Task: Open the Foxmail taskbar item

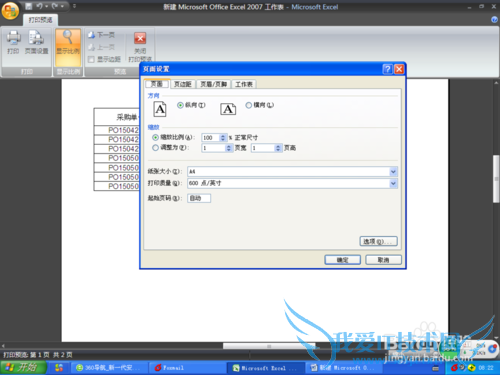Action: tap(187, 368)
